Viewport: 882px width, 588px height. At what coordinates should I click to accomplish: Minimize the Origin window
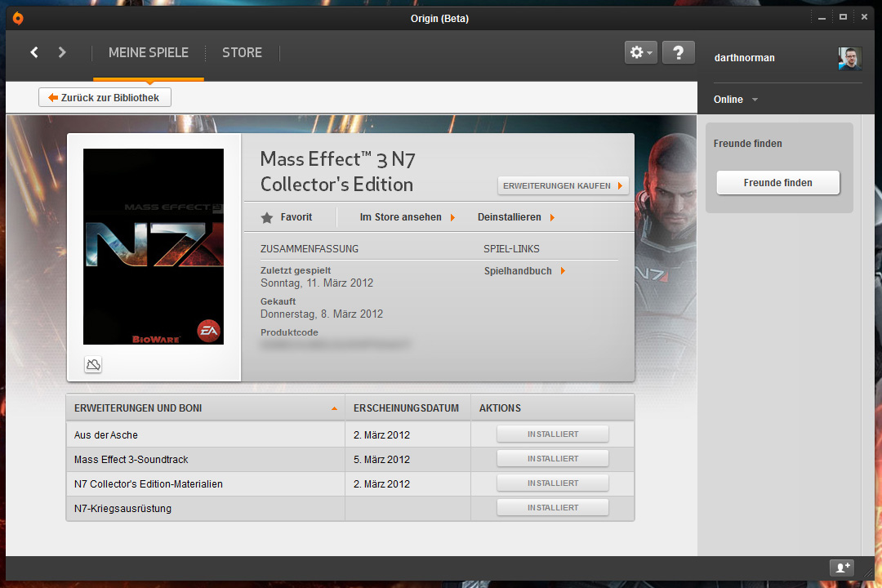pyautogui.click(x=822, y=18)
